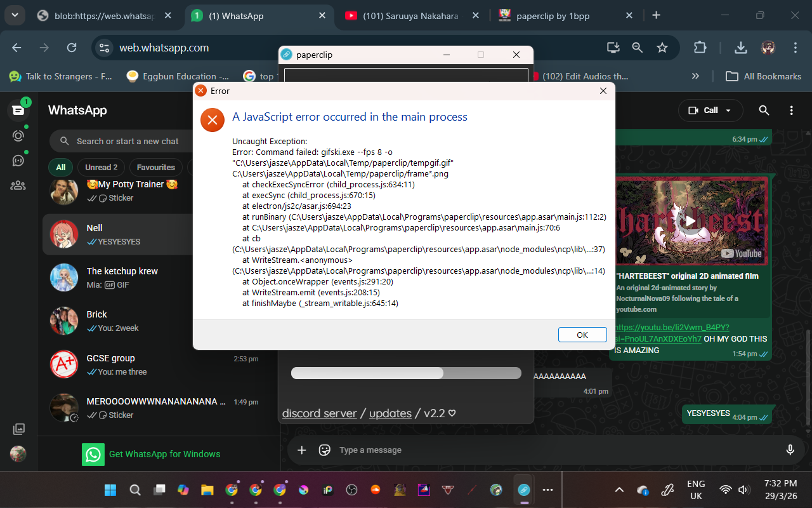The width and height of the screenshot is (812, 508).
Task: Click the Wi-Fi icon in system tray
Action: [726, 490]
